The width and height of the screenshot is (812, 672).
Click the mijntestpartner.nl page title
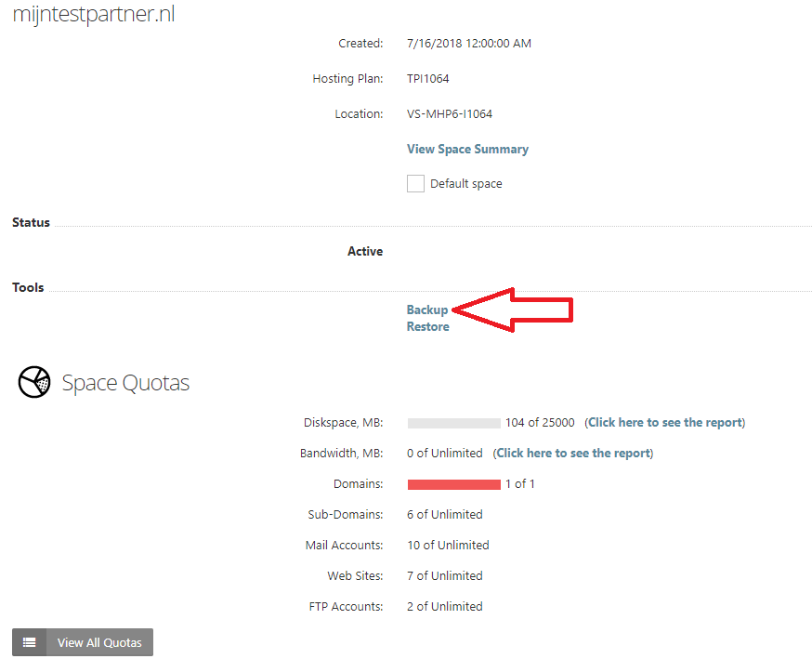[x=94, y=14]
